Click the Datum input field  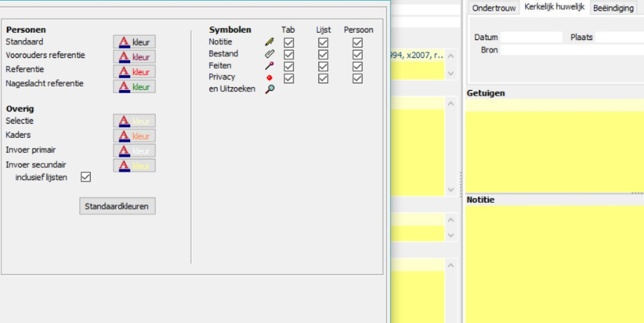pos(530,37)
